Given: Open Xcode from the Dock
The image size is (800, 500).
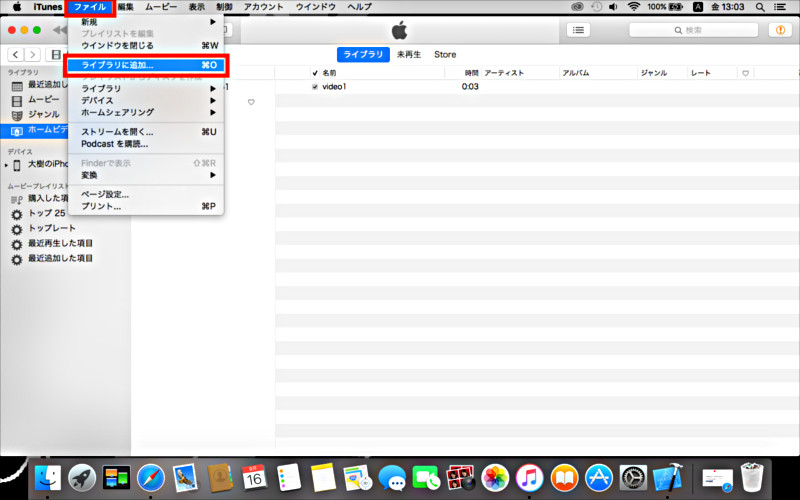Looking at the screenshot, I should pos(668,478).
